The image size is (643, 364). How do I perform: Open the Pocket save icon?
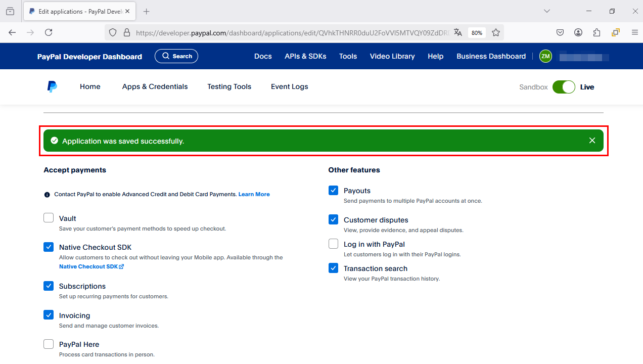560,32
